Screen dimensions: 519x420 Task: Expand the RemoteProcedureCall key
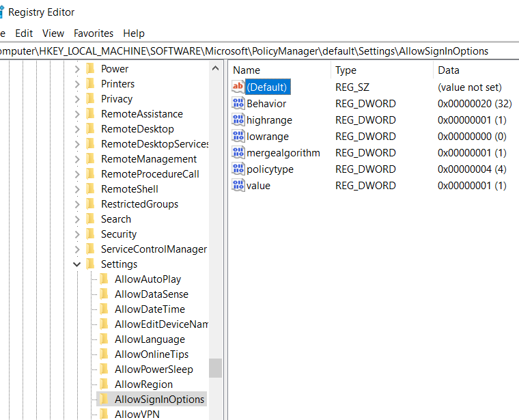77,174
